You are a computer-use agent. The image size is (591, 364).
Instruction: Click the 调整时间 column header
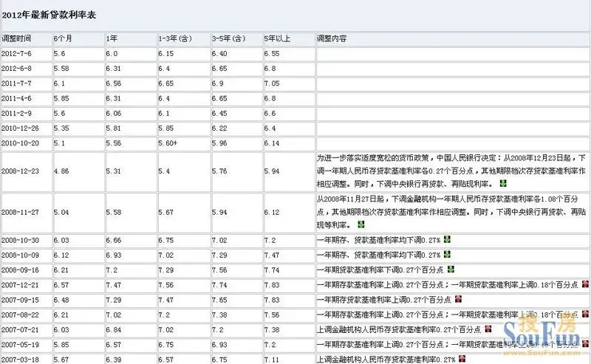[x=16, y=36]
